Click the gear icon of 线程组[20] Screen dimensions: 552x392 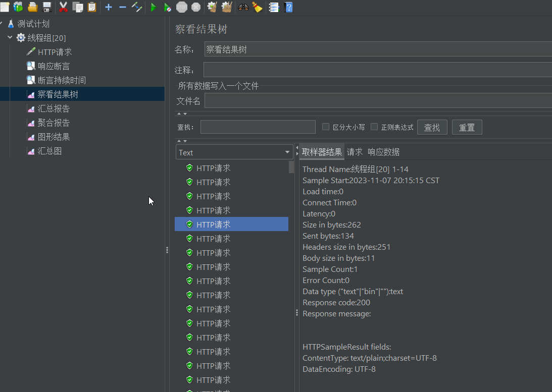pos(21,38)
